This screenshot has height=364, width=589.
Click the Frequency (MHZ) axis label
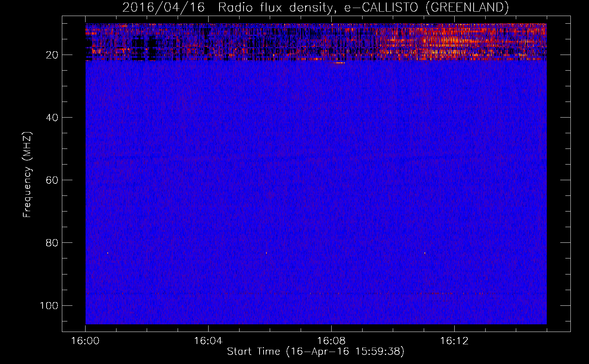27,174
